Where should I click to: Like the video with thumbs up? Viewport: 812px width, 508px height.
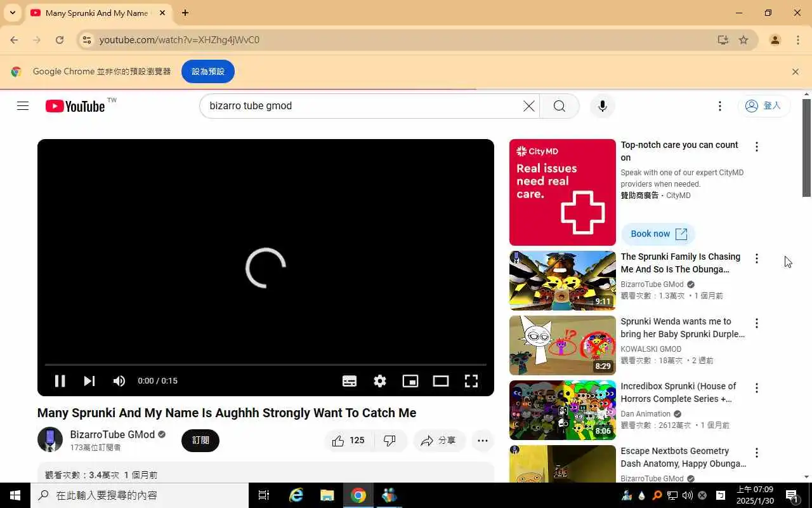pyautogui.click(x=348, y=441)
